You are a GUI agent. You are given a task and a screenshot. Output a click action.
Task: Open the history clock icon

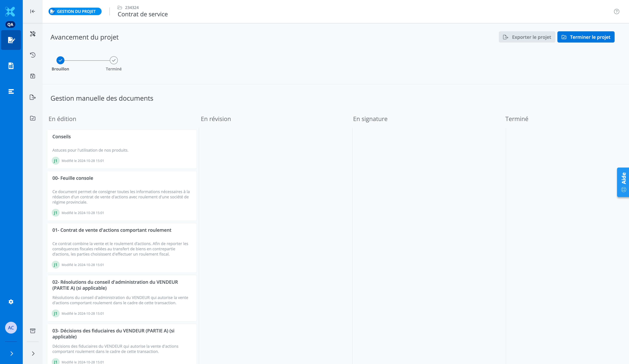[x=33, y=55]
